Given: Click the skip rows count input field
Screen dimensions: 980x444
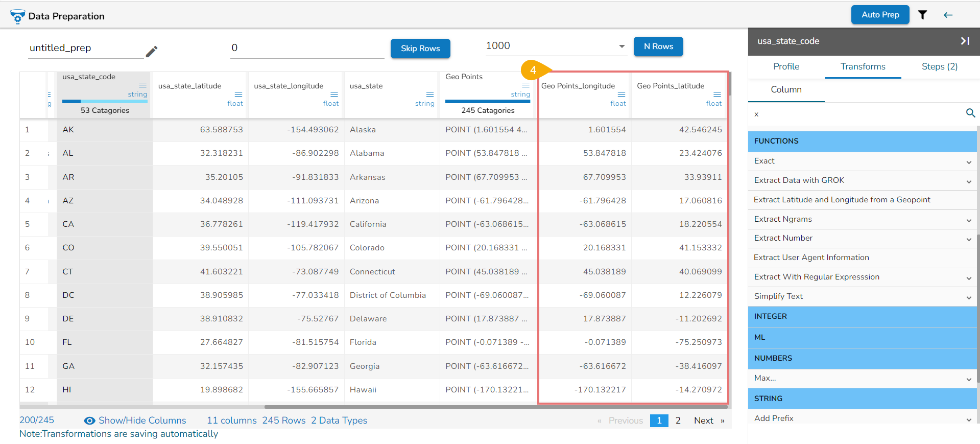Looking at the screenshot, I should point(306,48).
